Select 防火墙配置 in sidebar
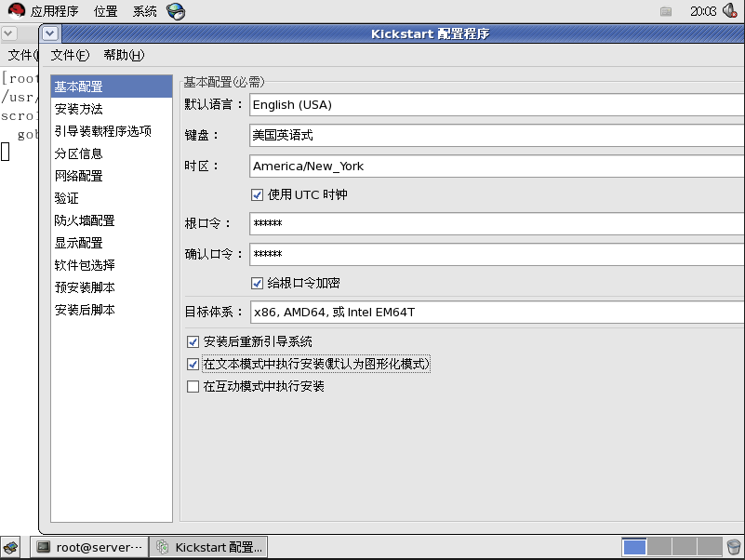This screenshot has height=560, width=745. click(x=112, y=220)
